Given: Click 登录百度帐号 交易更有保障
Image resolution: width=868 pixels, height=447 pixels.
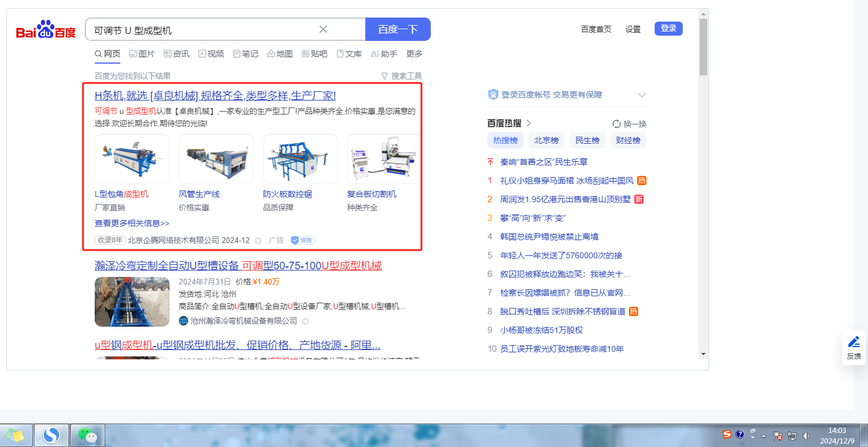Looking at the screenshot, I should (x=552, y=95).
